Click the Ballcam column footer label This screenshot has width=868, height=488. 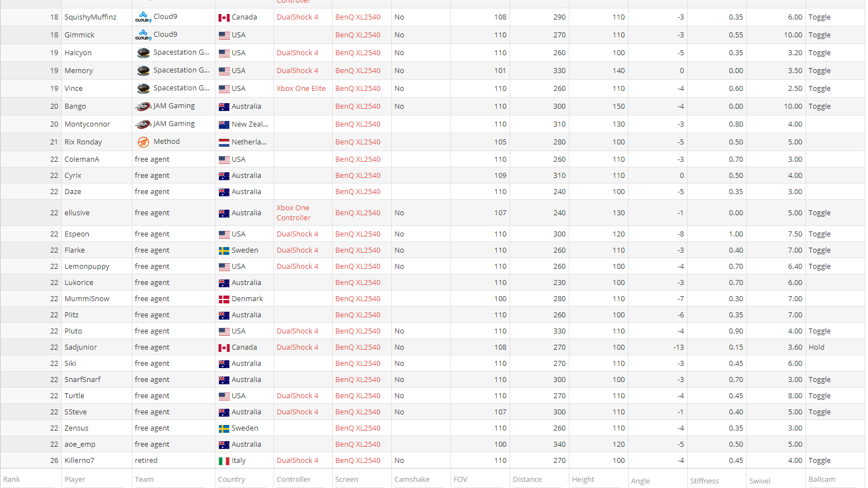click(x=822, y=480)
